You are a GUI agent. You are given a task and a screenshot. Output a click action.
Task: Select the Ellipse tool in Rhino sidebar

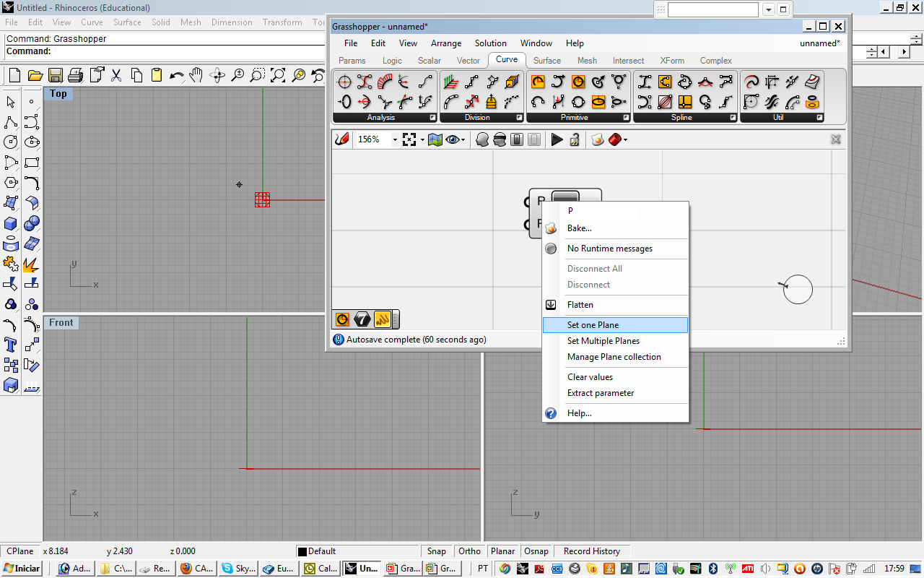coord(31,142)
